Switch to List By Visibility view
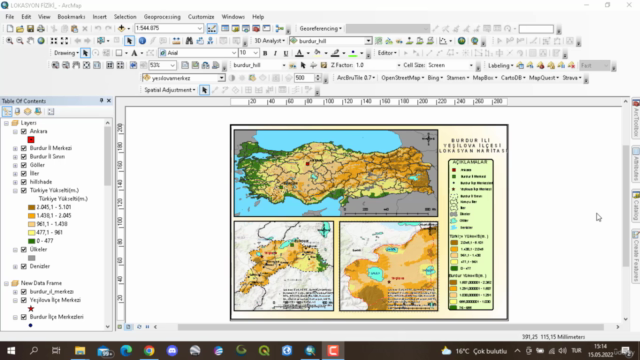This screenshot has height=360, width=640. 27,111
